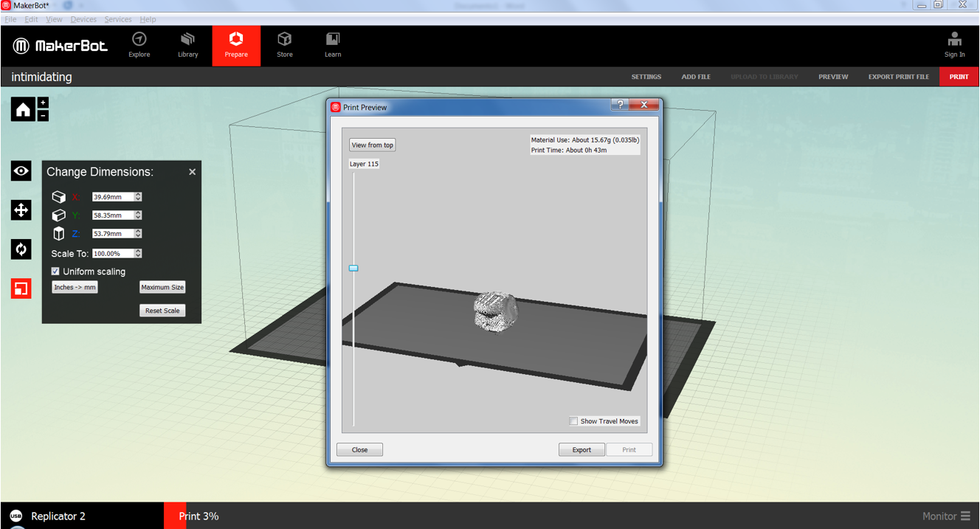Zoom in with the plus icon
The height and width of the screenshot is (529, 980).
(x=43, y=103)
